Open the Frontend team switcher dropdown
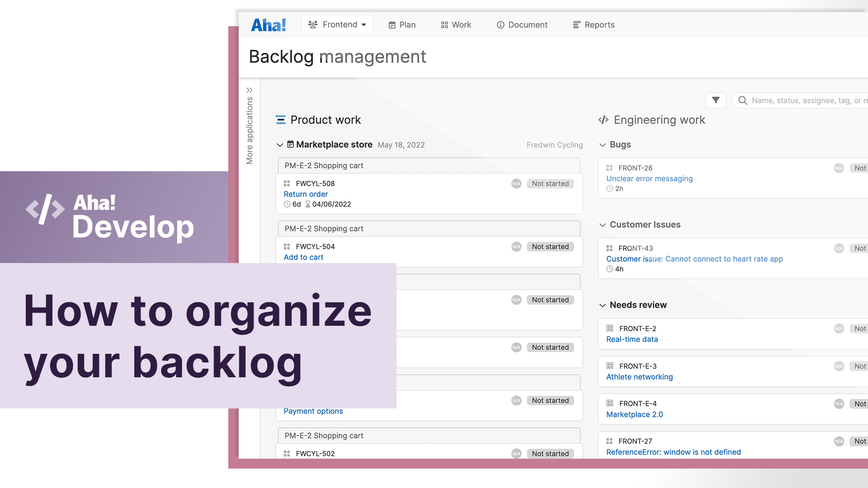The height and width of the screenshot is (488, 868). 337,25
